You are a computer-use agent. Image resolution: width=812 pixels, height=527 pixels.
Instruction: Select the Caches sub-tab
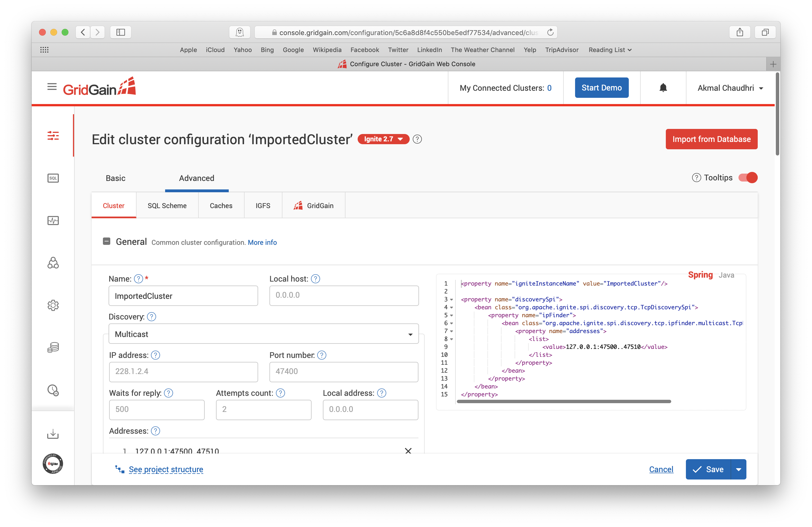[x=221, y=205]
